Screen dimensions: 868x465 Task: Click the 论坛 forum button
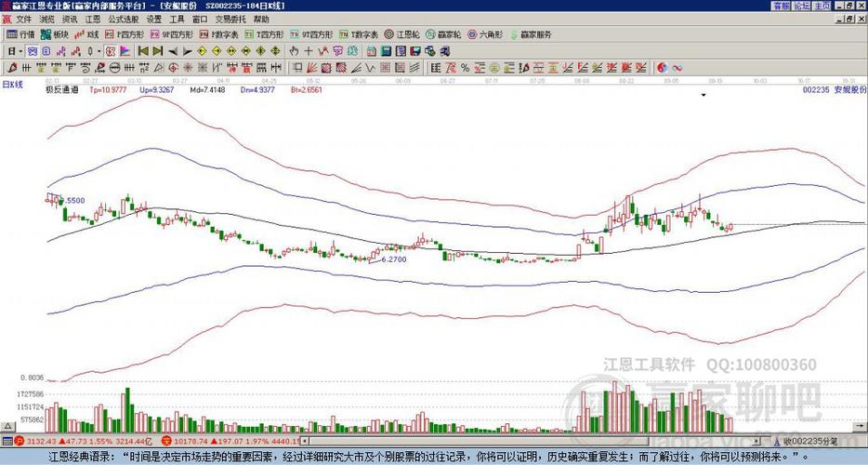(x=801, y=6)
